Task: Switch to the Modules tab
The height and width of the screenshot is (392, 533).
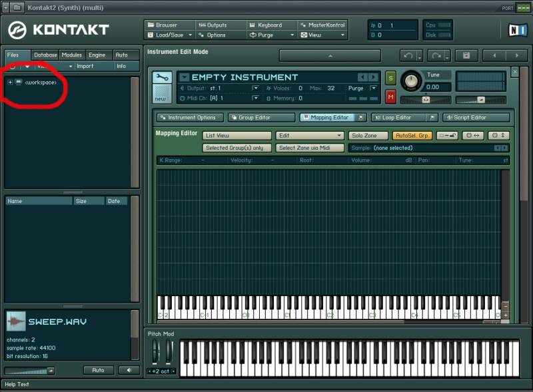Action: point(72,55)
